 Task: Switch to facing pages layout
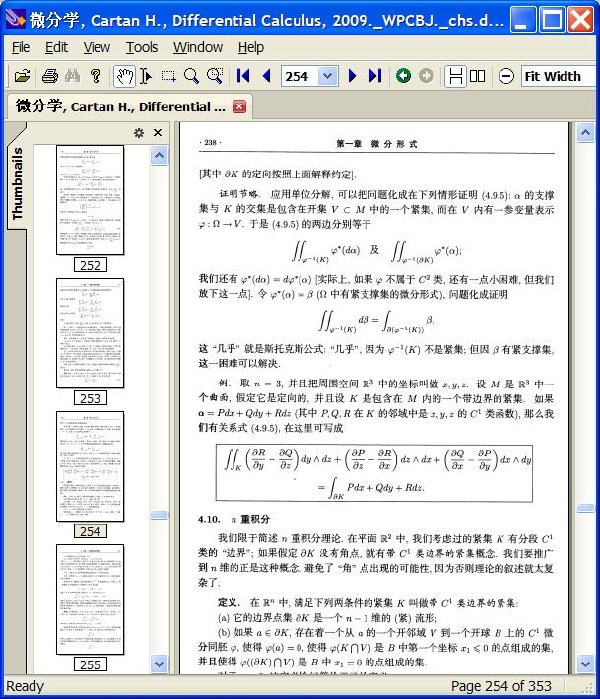(477, 76)
